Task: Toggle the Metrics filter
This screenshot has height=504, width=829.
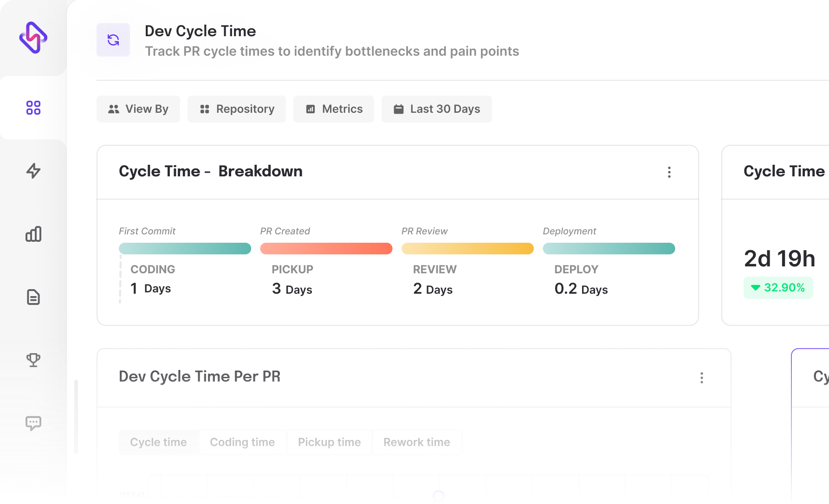Action: pyautogui.click(x=333, y=109)
